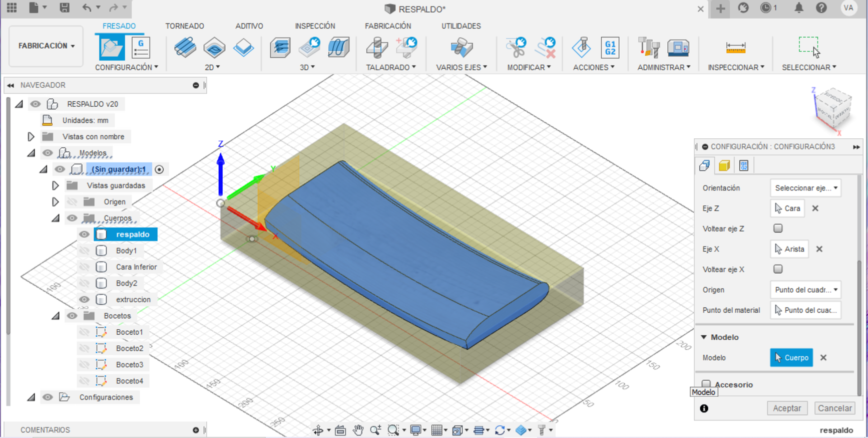Screen dimensions: 868x438
Task: Toggle visibility of the Bocetos folder
Action: (72, 316)
